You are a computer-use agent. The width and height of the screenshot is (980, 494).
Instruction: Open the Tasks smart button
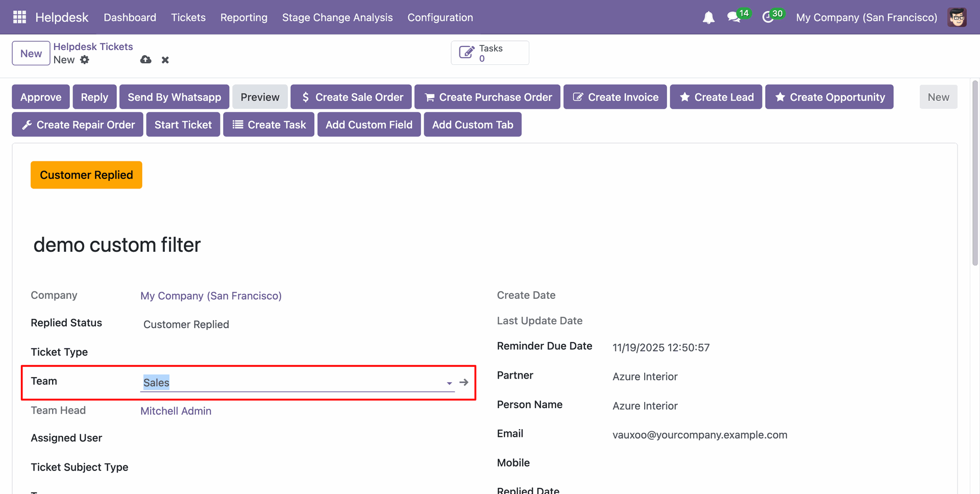pos(489,53)
